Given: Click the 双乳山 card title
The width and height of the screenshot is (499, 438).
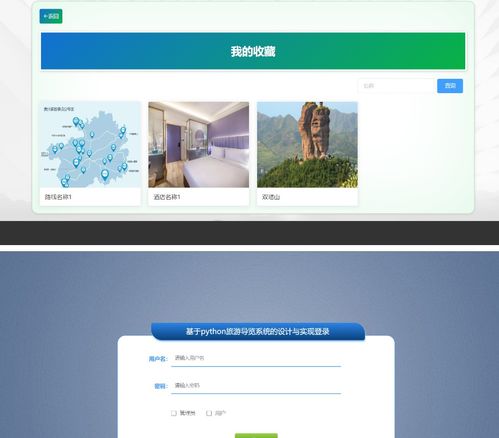Looking at the screenshot, I should (x=271, y=197).
